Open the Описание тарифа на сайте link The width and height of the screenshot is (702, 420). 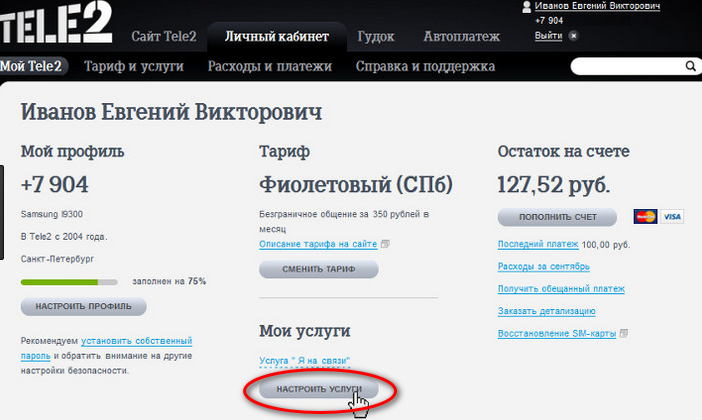point(318,244)
